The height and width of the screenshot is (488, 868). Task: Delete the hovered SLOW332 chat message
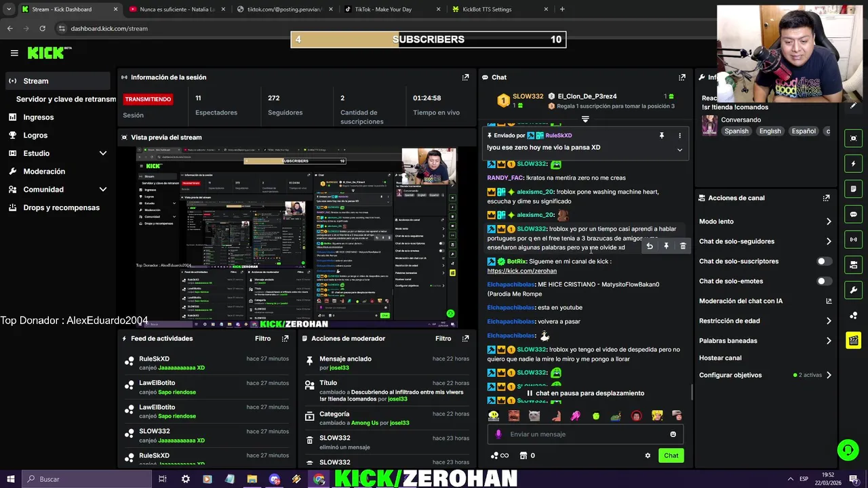point(683,246)
